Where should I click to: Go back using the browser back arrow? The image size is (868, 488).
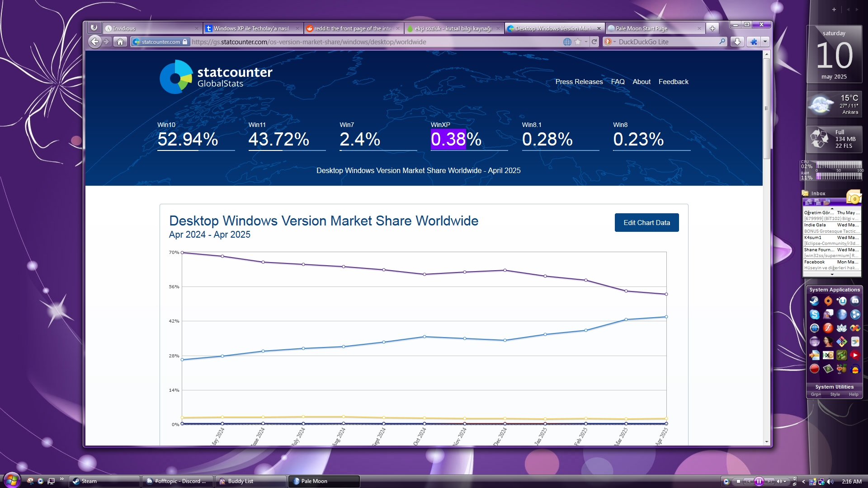94,42
